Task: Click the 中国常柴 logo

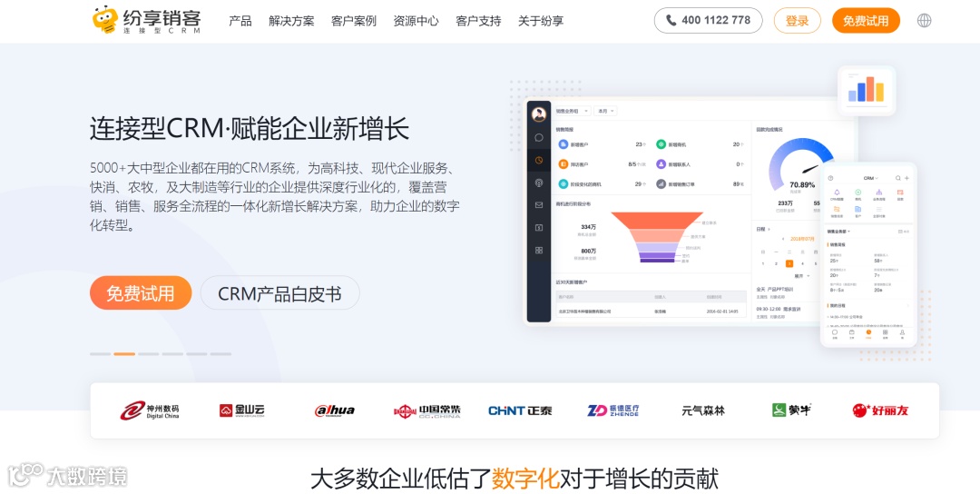Action: 426,410
